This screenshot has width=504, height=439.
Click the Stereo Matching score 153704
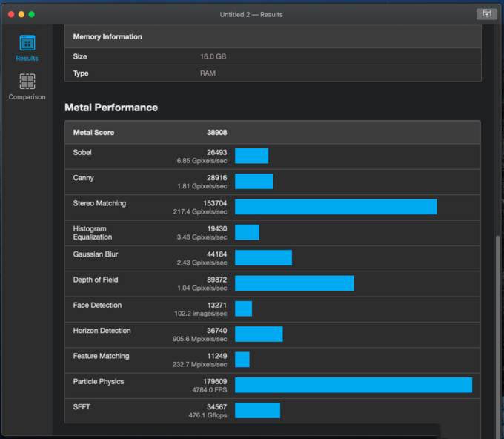(215, 203)
